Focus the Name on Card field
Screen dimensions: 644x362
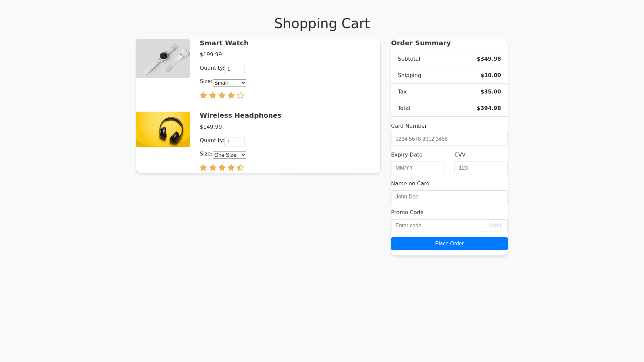(449, 197)
